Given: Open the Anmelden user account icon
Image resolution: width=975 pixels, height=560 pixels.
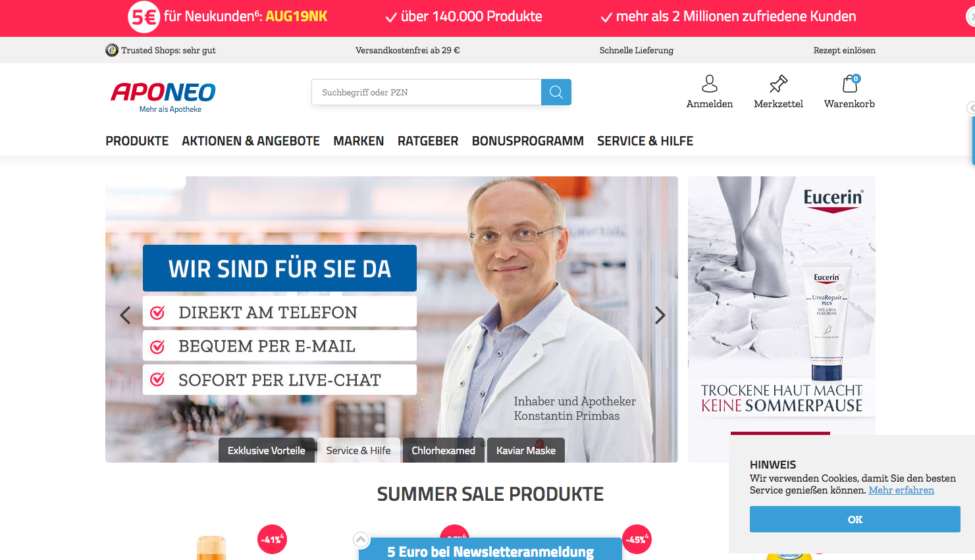Looking at the screenshot, I should click(709, 84).
